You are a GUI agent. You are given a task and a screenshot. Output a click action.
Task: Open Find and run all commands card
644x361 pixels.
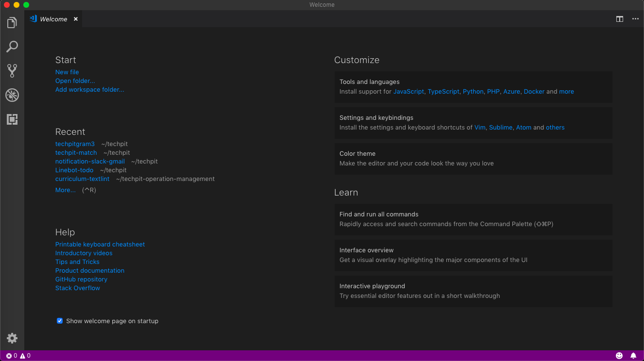[473, 219]
